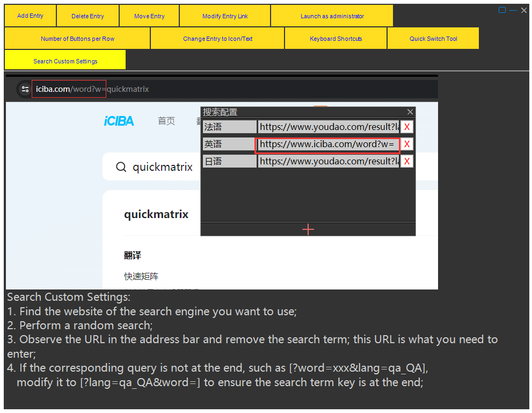
Task: Select the Search Custom Settings tab
Action: coord(65,60)
